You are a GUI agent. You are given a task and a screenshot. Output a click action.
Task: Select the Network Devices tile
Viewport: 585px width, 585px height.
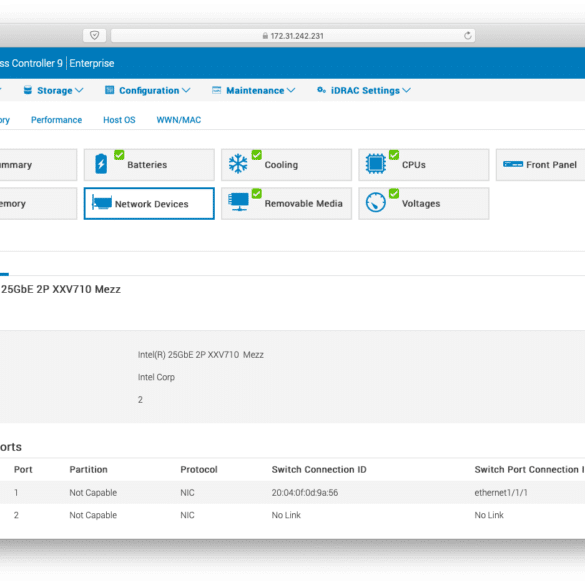[149, 203]
